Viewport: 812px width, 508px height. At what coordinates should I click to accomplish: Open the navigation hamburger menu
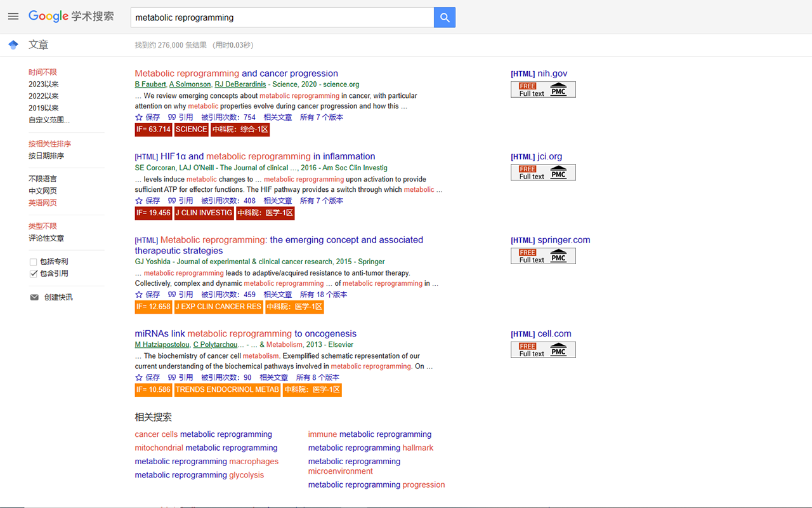(13, 17)
